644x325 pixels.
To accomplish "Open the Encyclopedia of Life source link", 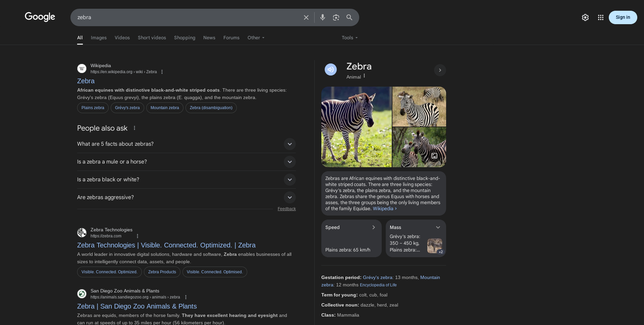I will (378, 285).
